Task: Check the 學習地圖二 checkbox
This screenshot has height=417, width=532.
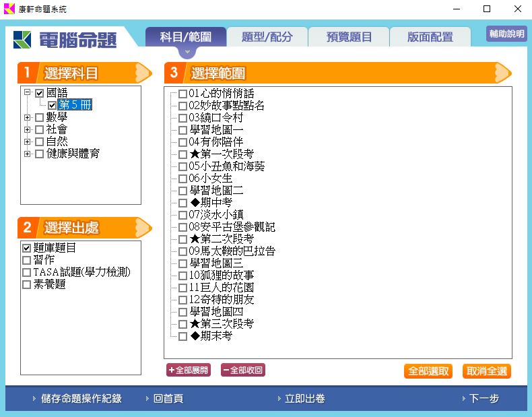Action: coord(182,191)
